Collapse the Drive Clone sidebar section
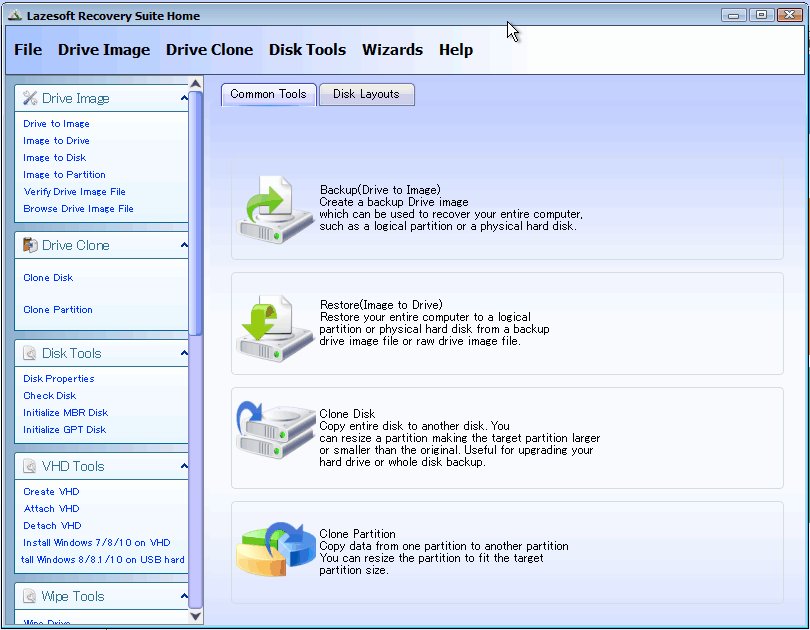 tap(184, 245)
